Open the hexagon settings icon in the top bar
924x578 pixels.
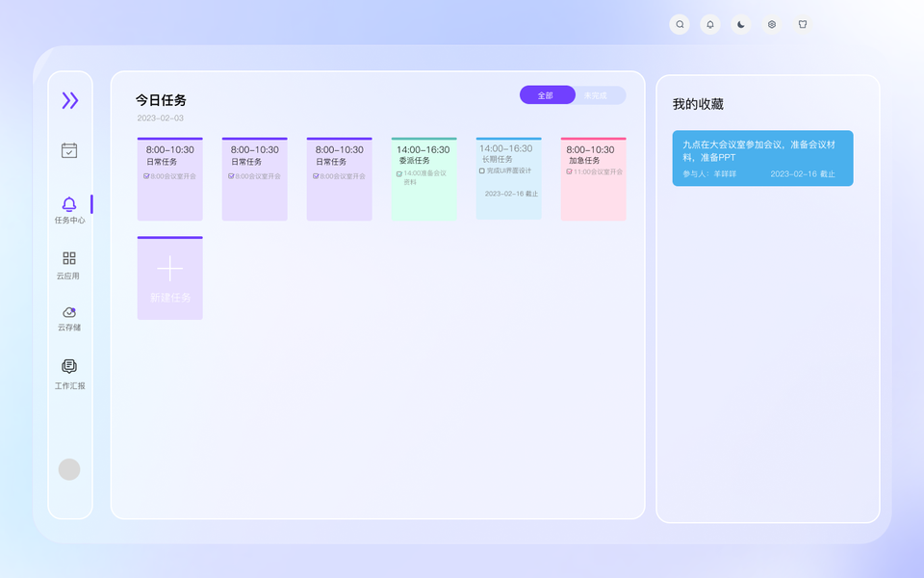[771, 25]
